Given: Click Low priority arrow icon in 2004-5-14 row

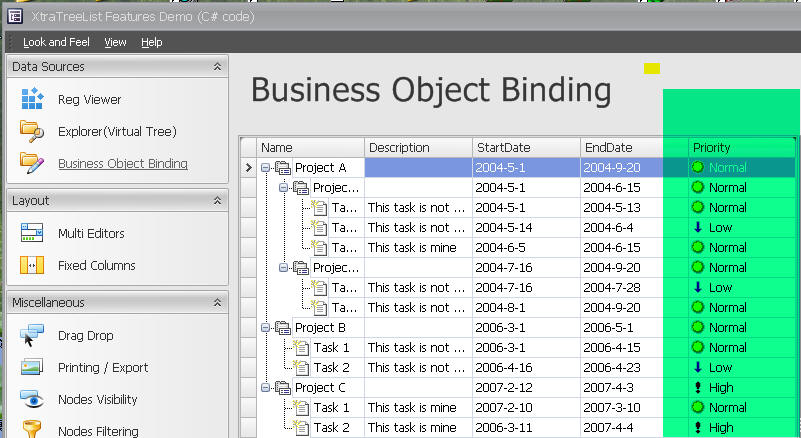Looking at the screenshot, I should pos(698,227).
